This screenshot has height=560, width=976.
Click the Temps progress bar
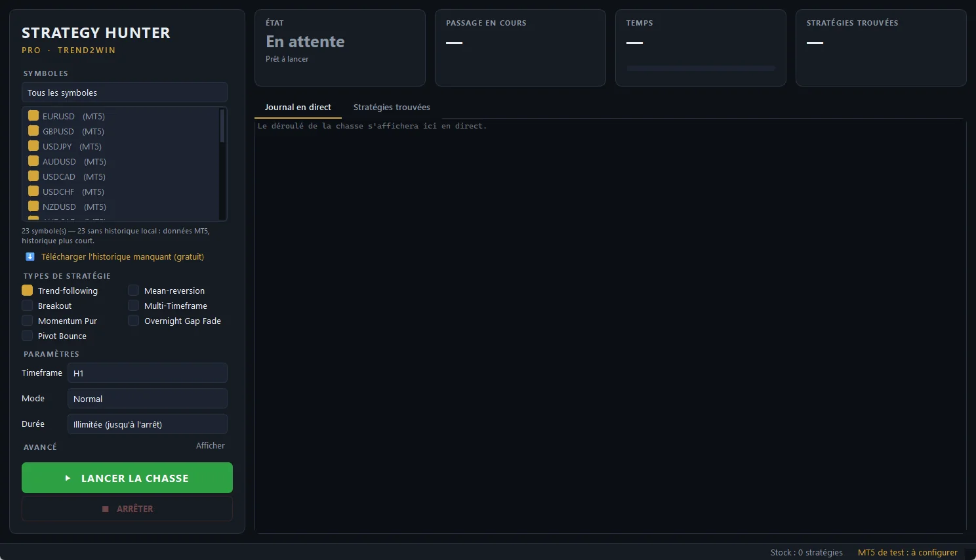pyautogui.click(x=701, y=68)
